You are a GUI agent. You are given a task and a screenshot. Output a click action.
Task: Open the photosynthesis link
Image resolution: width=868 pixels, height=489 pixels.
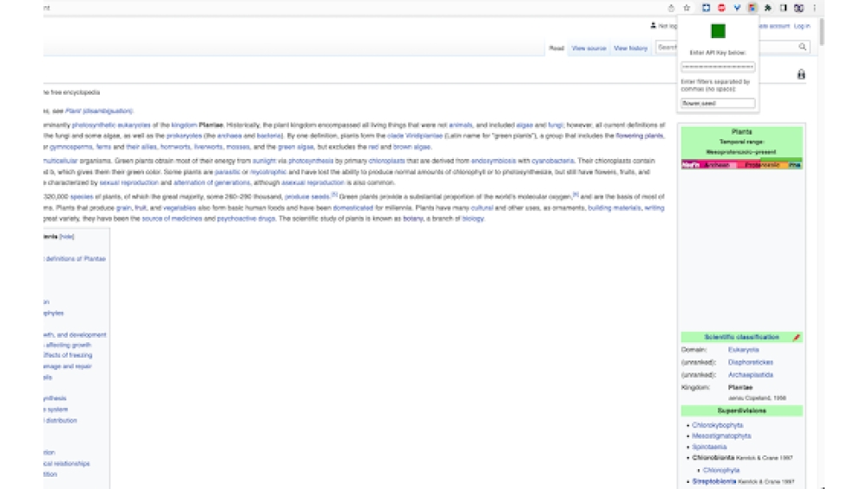pos(311,161)
